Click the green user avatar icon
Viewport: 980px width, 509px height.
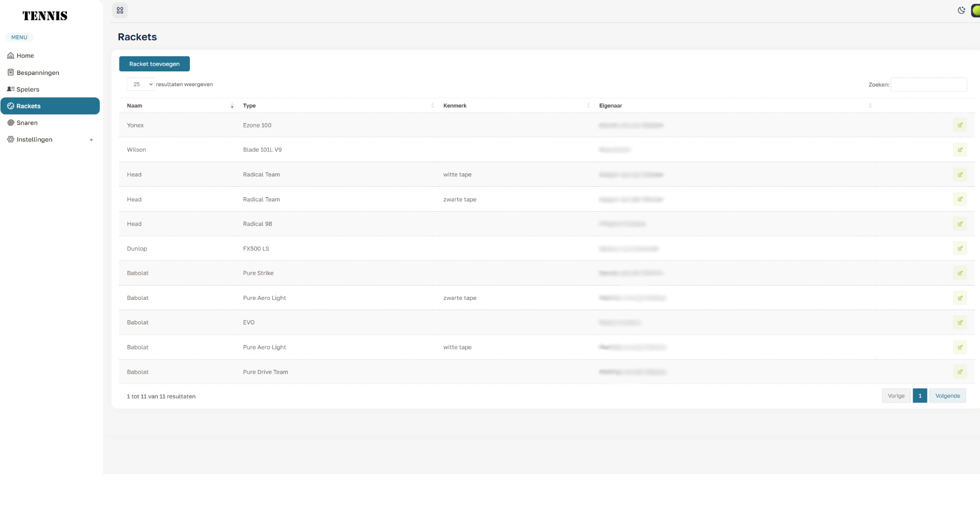[975, 11]
